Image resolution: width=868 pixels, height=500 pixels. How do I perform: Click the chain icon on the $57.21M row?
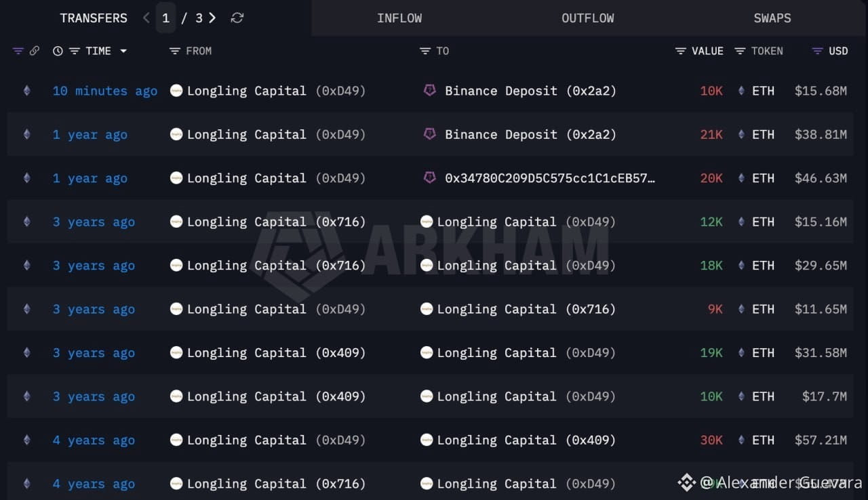pyautogui.click(x=27, y=440)
